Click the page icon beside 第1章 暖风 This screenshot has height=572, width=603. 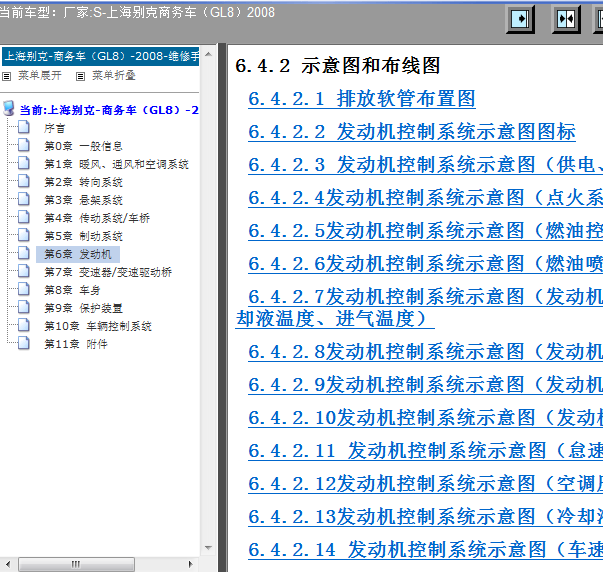(x=24, y=163)
